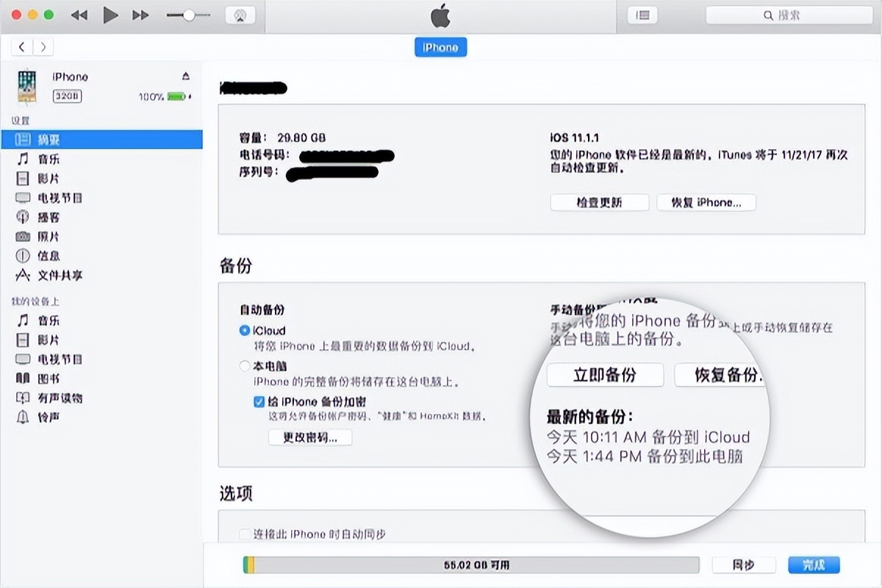Viewport: 882px width, 588px height.
Task: Select the iPhone tab at the top
Action: 440,47
